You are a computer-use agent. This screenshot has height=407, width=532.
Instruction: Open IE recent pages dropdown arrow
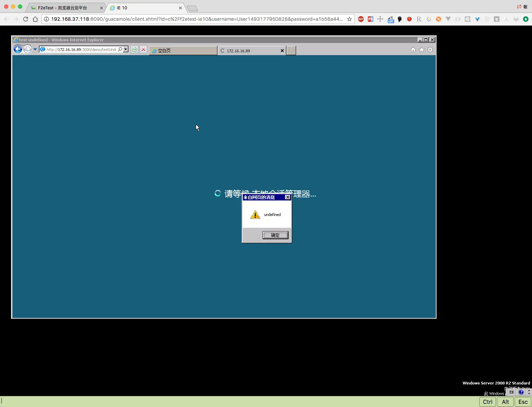tap(35, 49)
